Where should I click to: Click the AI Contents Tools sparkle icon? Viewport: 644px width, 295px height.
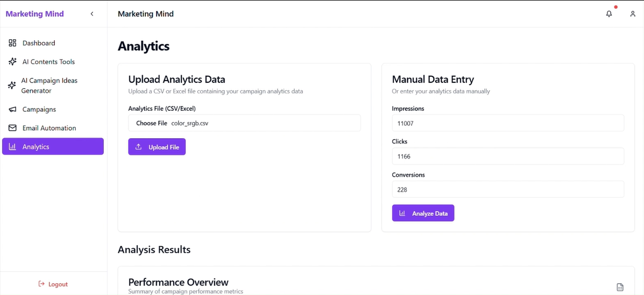tap(12, 62)
